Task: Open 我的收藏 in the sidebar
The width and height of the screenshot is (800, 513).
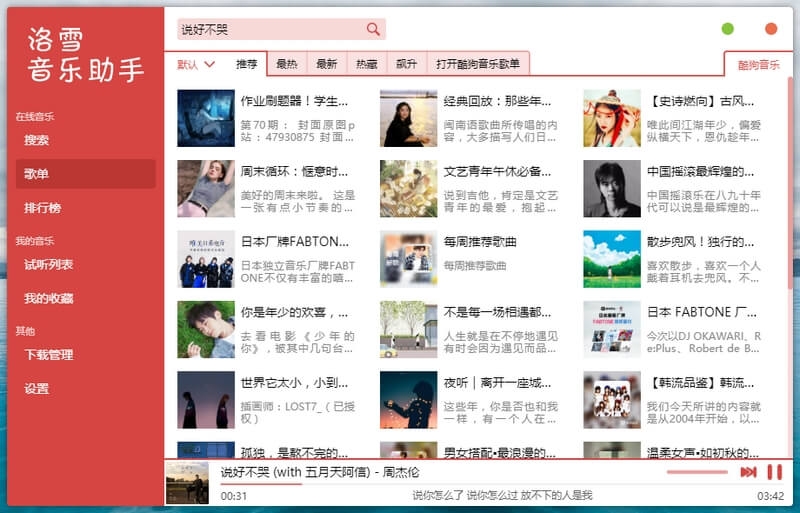Action: coord(85,298)
